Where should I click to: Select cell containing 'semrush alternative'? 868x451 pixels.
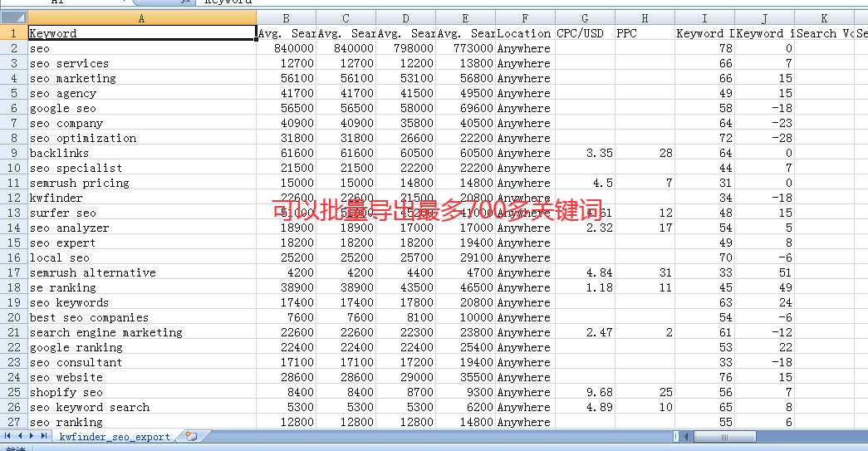[x=142, y=272]
